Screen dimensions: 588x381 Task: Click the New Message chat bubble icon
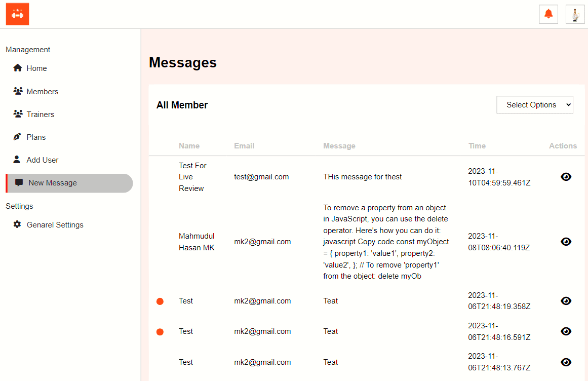pos(19,182)
